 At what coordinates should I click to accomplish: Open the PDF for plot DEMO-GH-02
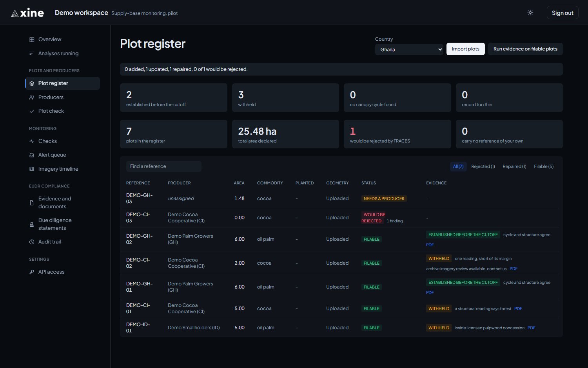[x=430, y=245]
